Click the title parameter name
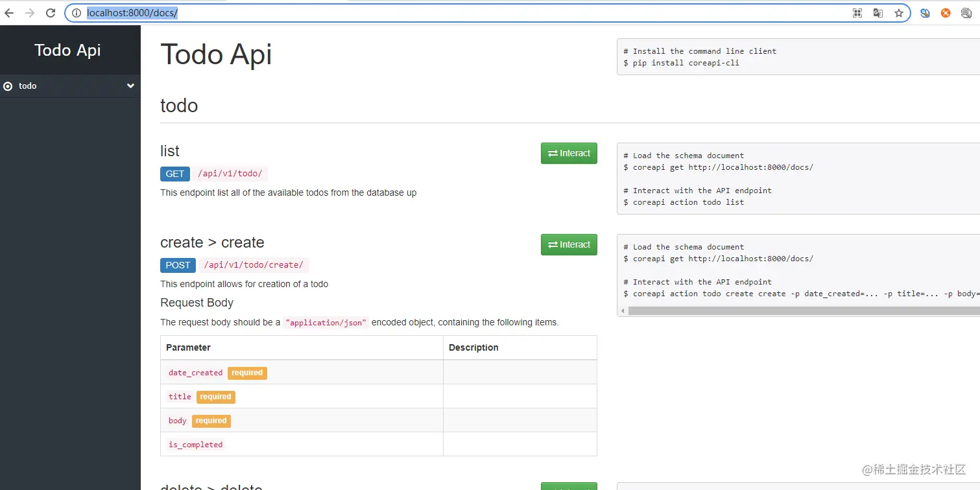This screenshot has width=980, height=490. tap(180, 397)
